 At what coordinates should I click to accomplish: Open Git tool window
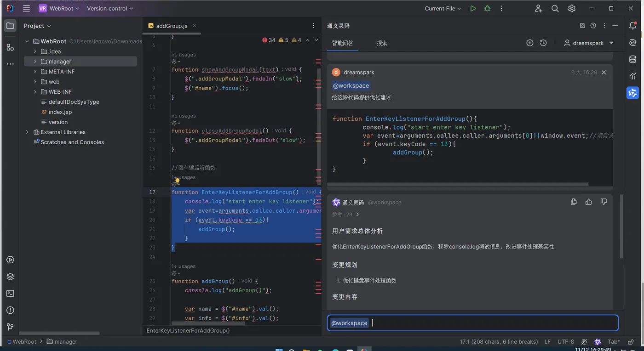pos(10,327)
